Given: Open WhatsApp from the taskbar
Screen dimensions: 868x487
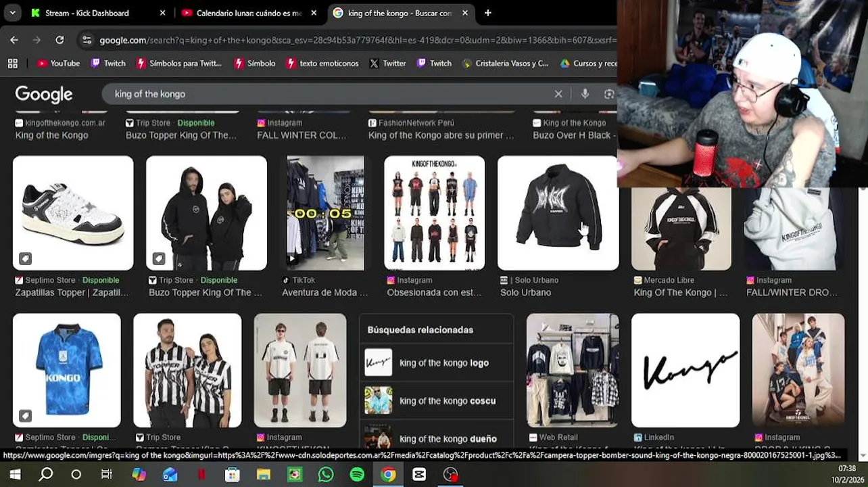Looking at the screenshot, I should [x=326, y=475].
